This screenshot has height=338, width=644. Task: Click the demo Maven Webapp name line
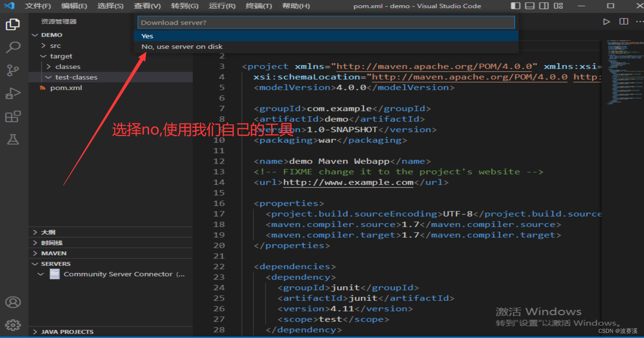tap(342, 162)
